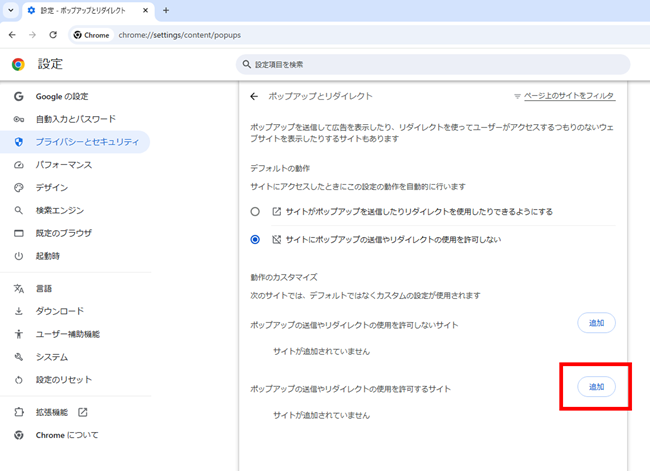Click the power icon for 起動時
The image size is (650, 471).
pyautogui.click(x=19, y=256)
